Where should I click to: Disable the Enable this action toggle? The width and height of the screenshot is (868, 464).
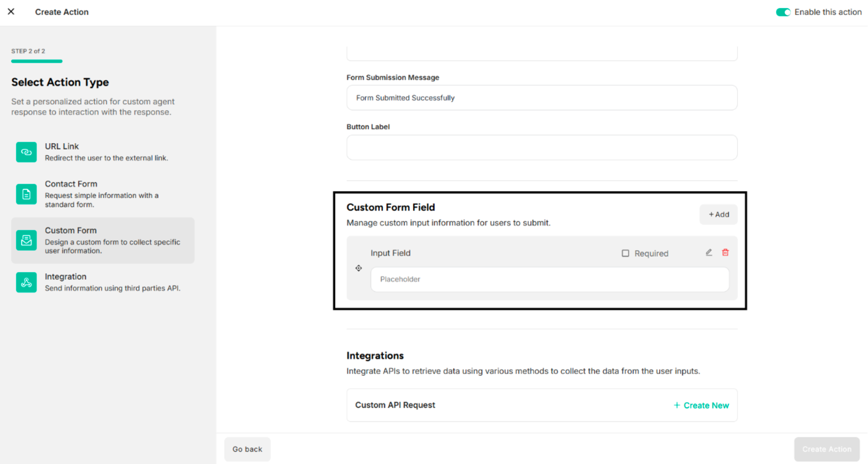783,12
